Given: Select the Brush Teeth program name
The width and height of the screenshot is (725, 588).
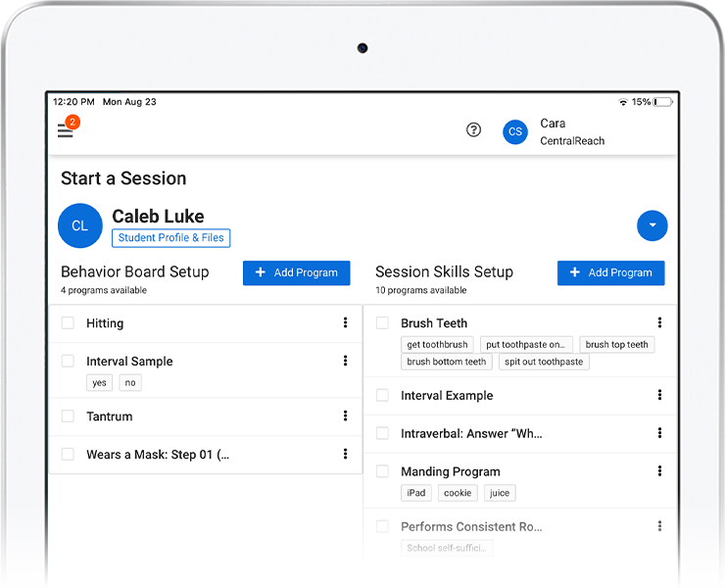Looking at the screenshot, I should click(434, 323).
